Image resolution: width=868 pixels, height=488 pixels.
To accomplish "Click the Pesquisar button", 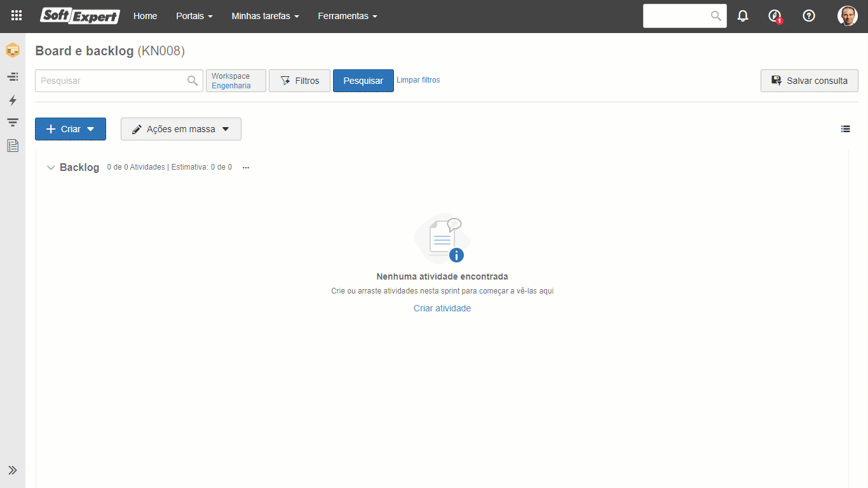I will (x=363, y=81).
